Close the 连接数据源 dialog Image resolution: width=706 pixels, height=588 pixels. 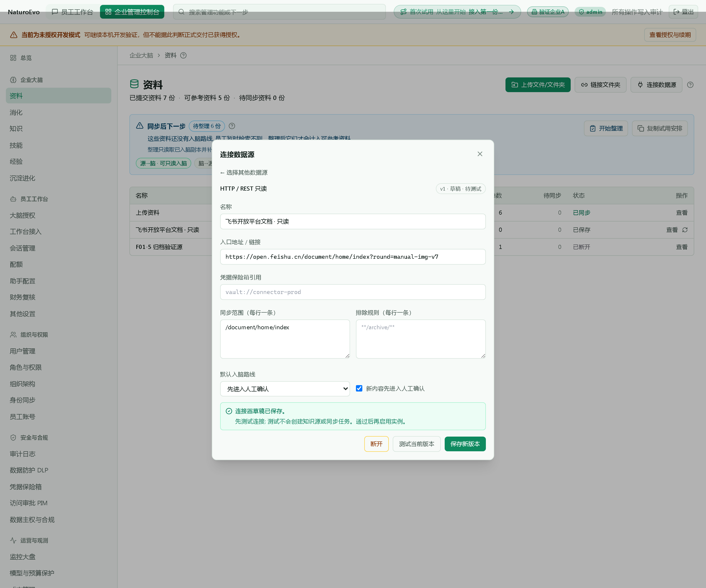click(x=480, y=154)
